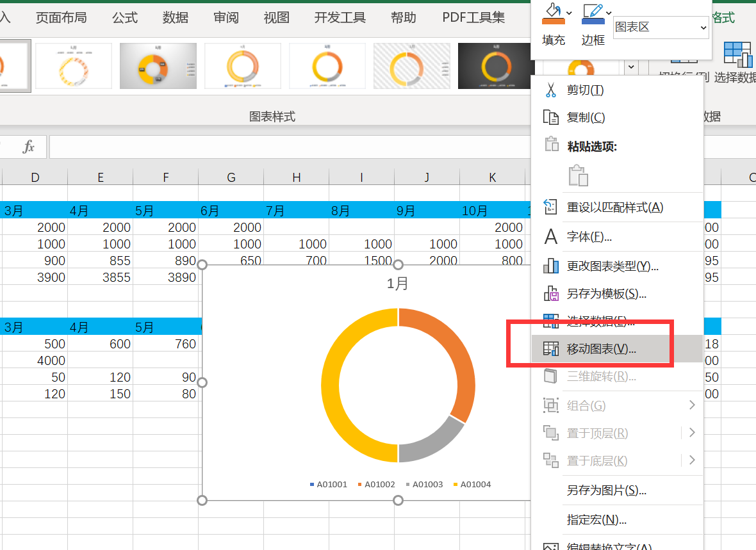Choose 重设以匹配样式(A) menu entry

pos(617,207)
